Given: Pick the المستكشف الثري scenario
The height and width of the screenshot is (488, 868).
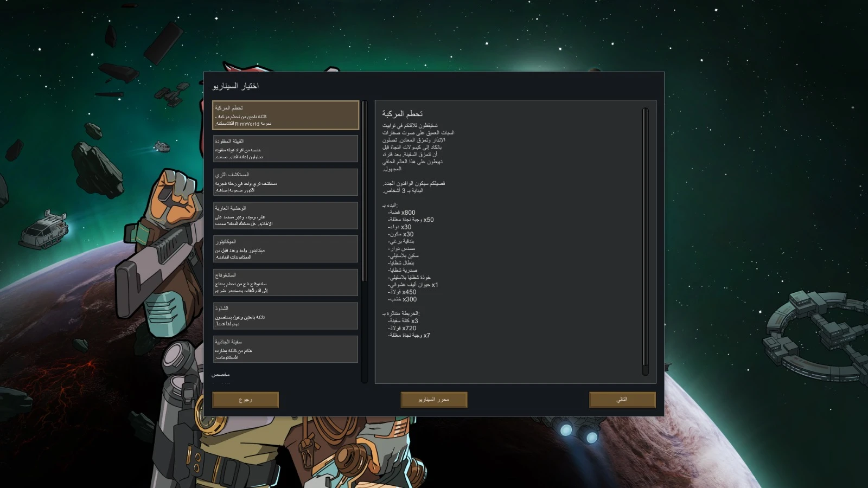Looking at the screenshot, I should click(285, 182).
